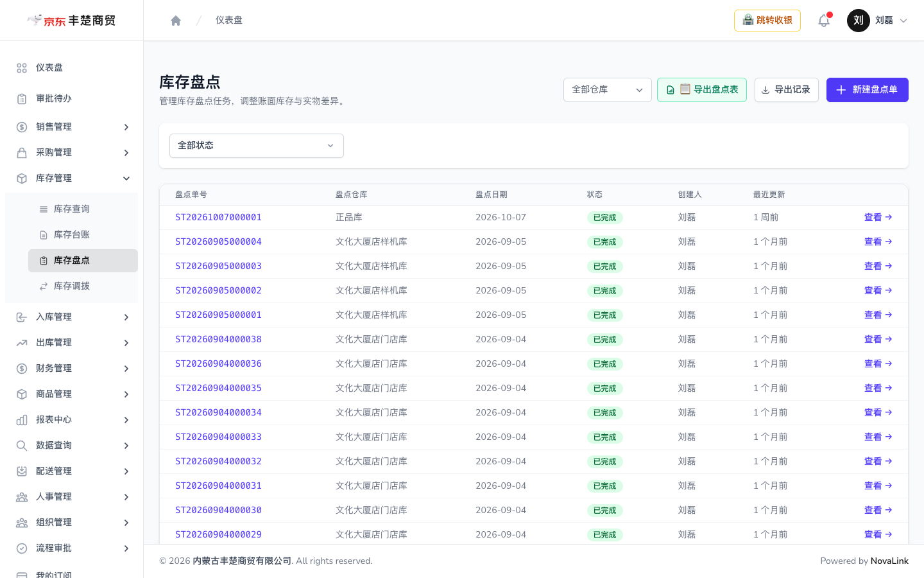
Task: Click the 刘 user avatar
Action: [859, 21]
